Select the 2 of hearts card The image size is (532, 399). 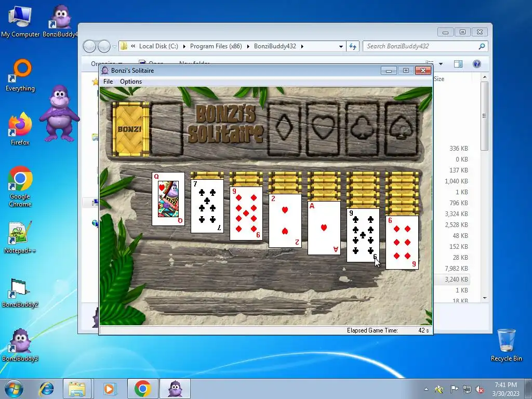tap(285, 220)
